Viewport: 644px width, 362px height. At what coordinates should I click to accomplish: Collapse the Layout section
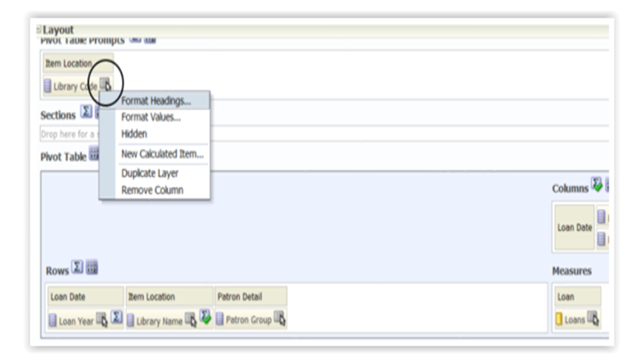tap(39, 31)
